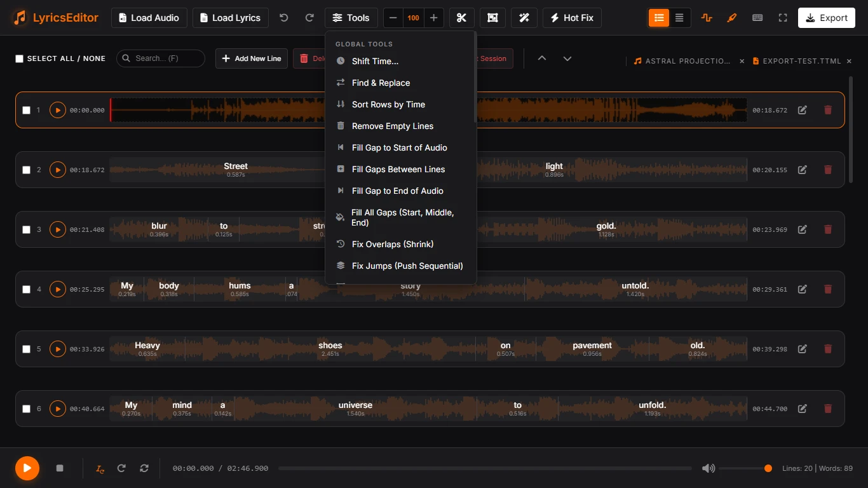Tick the checkbox for line 3
Viewport: 868px width, 488px height.
27,229
